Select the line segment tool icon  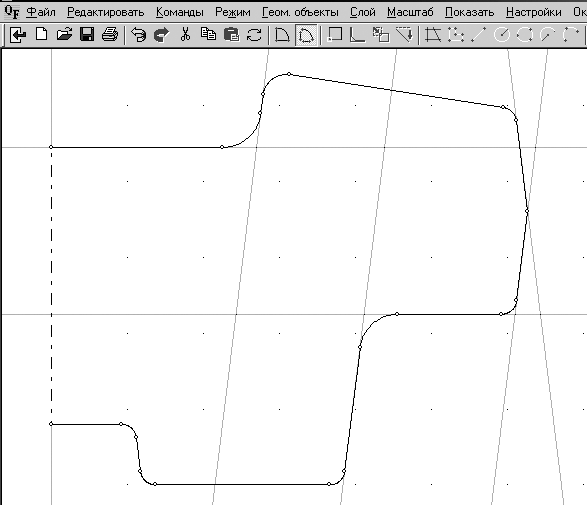(x=478, y=35)
